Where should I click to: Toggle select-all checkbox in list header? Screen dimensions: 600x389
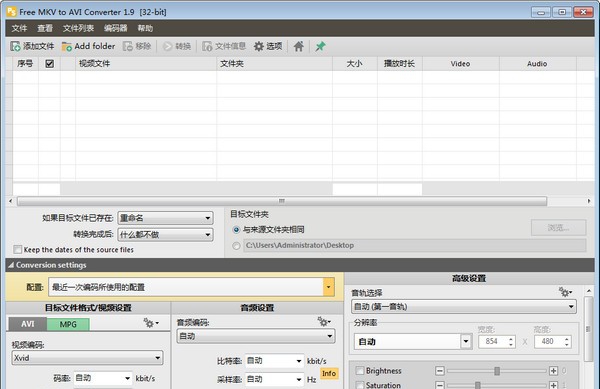coord(49,63)
